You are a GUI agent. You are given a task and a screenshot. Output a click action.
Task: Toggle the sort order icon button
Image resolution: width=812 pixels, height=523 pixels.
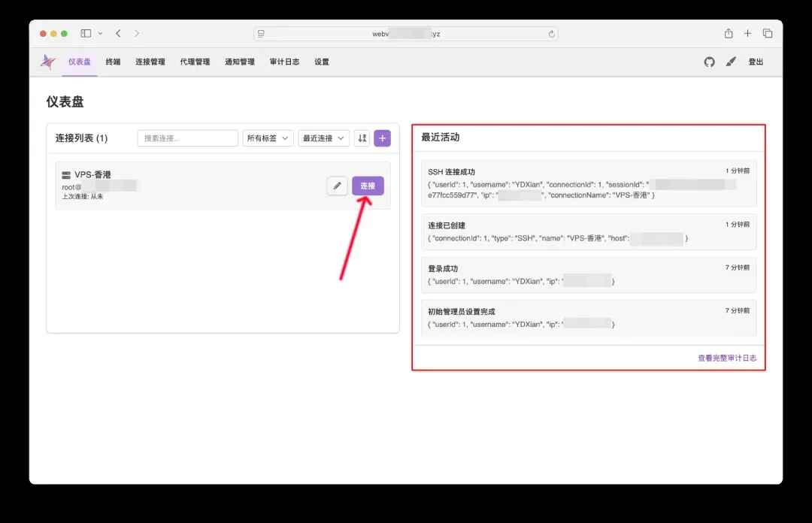pos(362,138)
